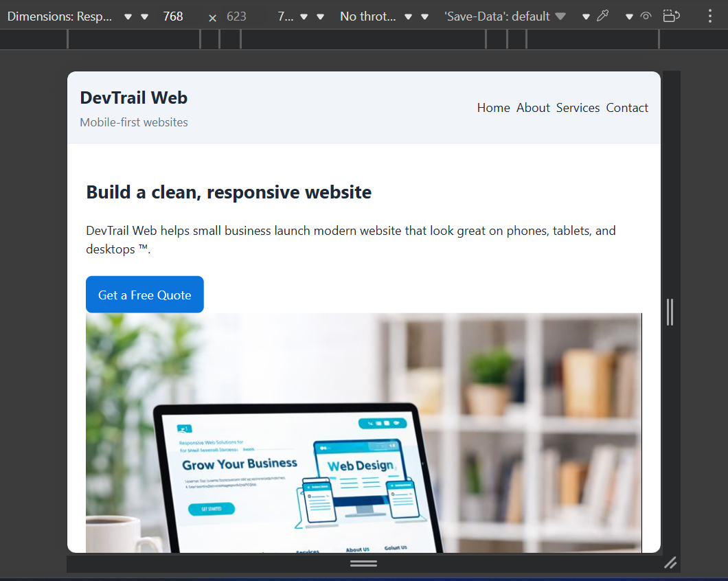Viewport: 728px width, 581px height.
Task: Click the Mobile-first websites tagline
Action: [134, 123]
